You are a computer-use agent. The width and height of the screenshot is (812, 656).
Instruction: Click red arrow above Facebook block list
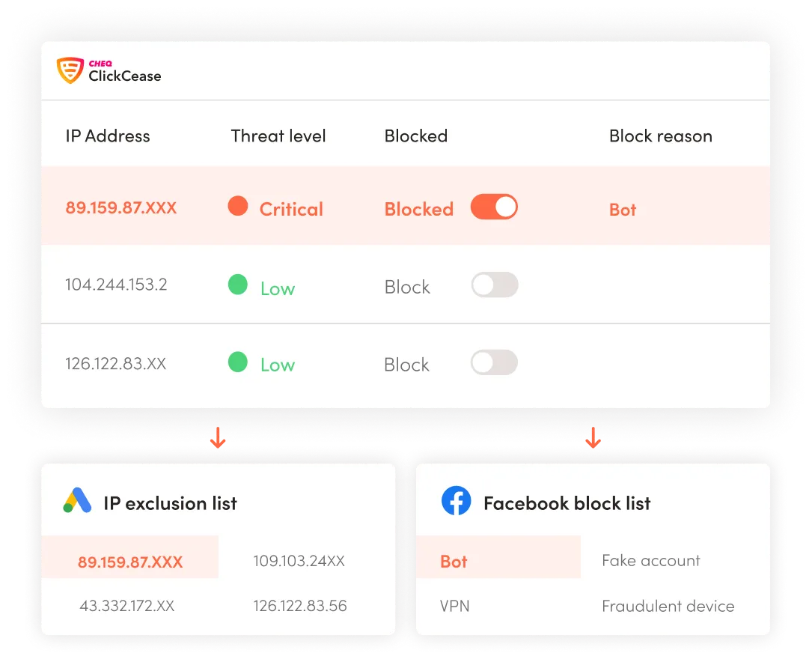coord(593,438)
